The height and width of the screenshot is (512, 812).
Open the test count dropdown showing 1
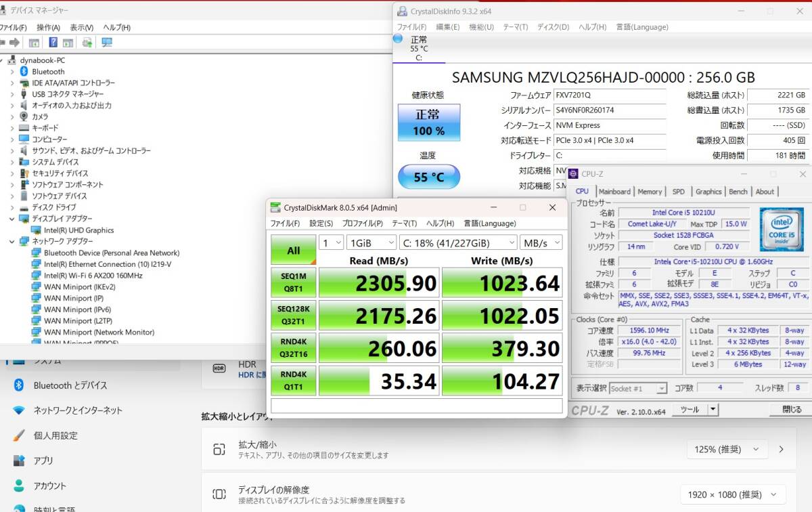[x=331, y=242]
